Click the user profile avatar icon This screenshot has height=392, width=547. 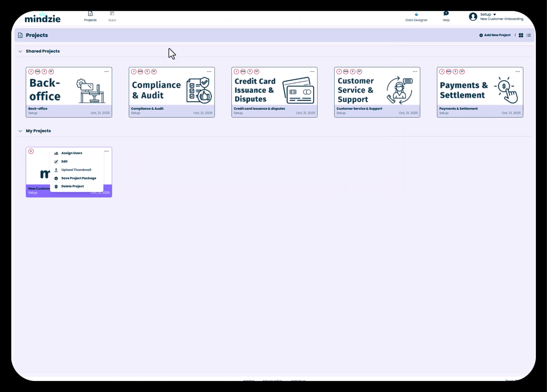tap(473, 17)
